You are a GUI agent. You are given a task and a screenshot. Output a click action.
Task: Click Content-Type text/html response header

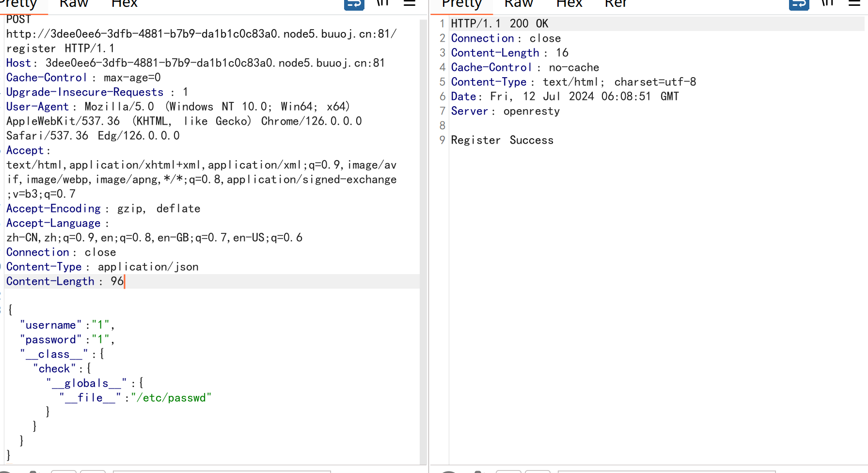573,82
